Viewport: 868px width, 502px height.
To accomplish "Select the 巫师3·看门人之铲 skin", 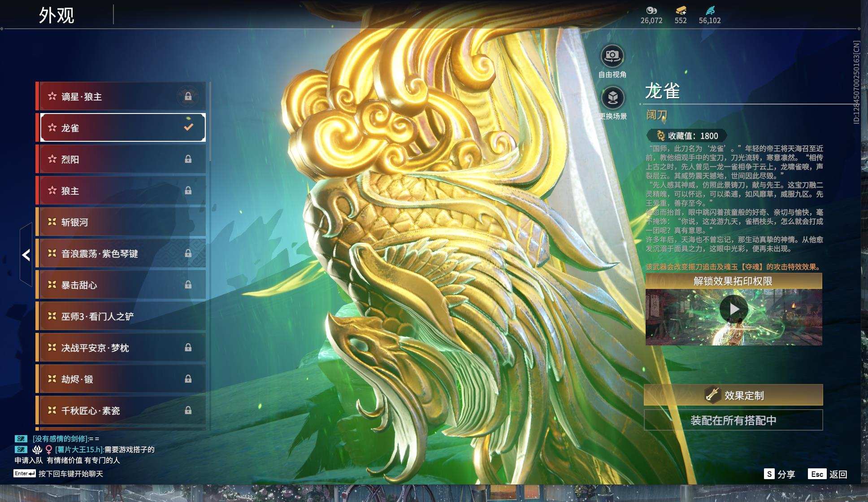I will [121, 316].
